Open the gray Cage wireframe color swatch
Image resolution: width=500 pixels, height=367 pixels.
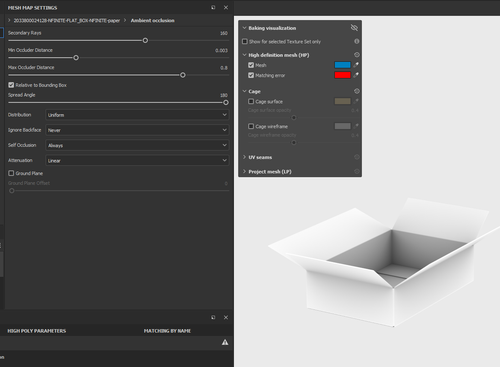(x=343, y=126)
